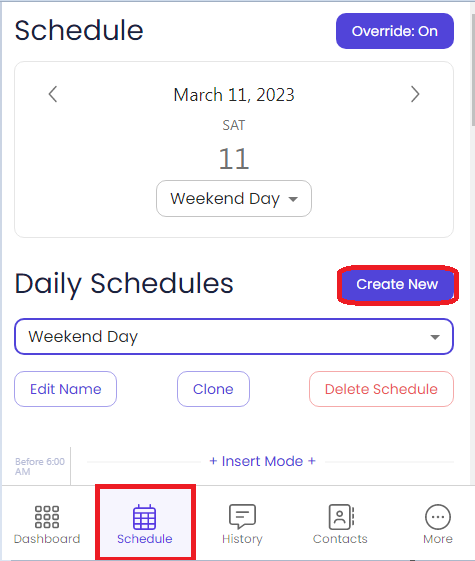Click the arrow of the Daily Schedules selector
The width and height of the screenshot is (475, 561).
pyautogui.click(x=435, y=337)
